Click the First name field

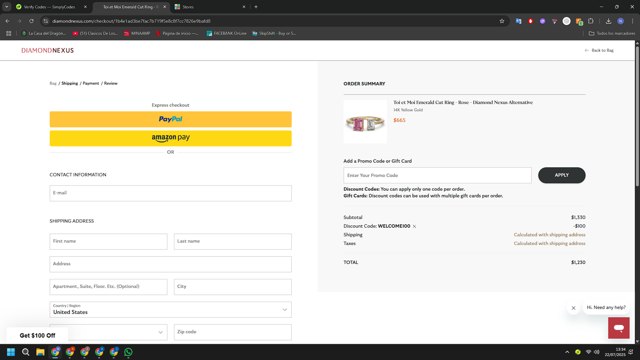108,241
